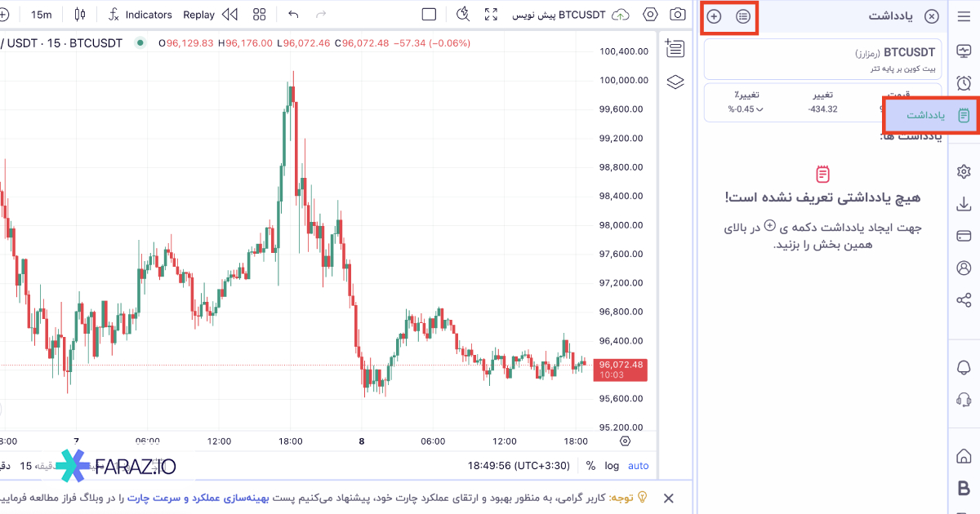This screenshot has width=980, height=514.
Task: Open the notifications bell in sidebar
Action: 964,367
